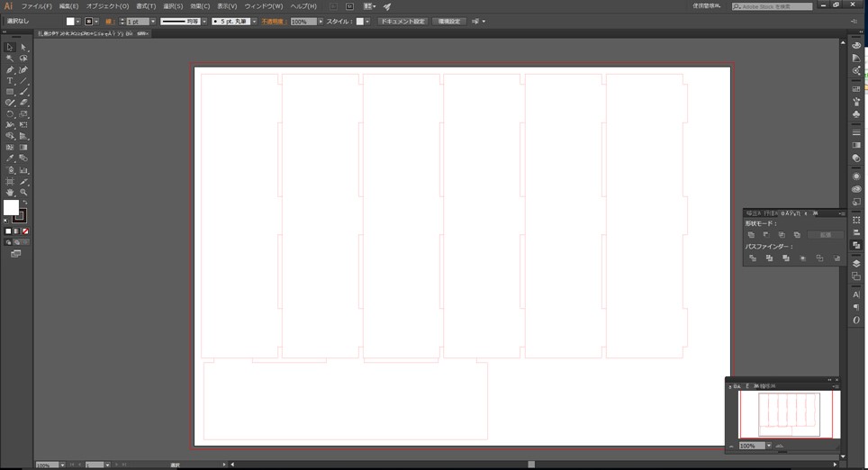Open the brush definition 5 pt. 丸筆 dropdown
The width and height of the screenshot is (868, 470).
[254, 22]
